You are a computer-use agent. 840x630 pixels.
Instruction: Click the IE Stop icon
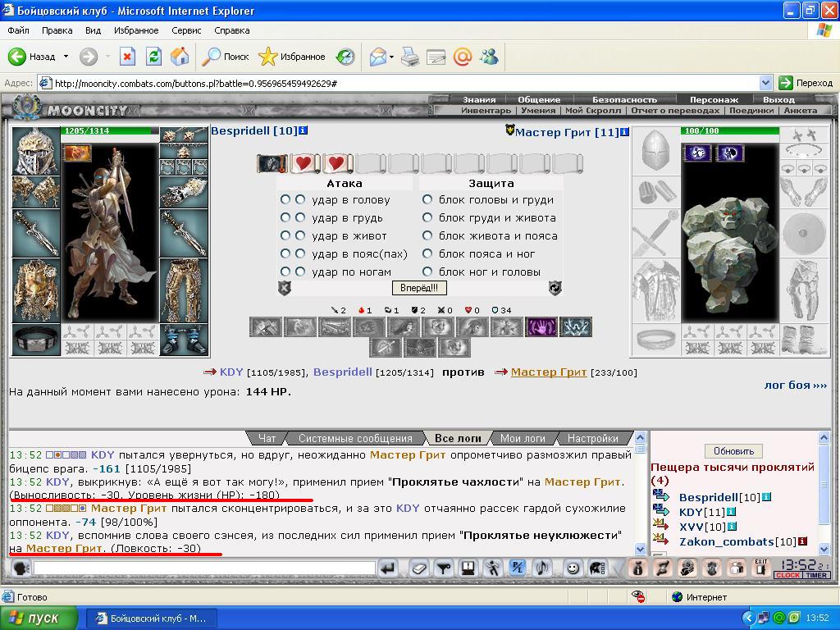127,57
